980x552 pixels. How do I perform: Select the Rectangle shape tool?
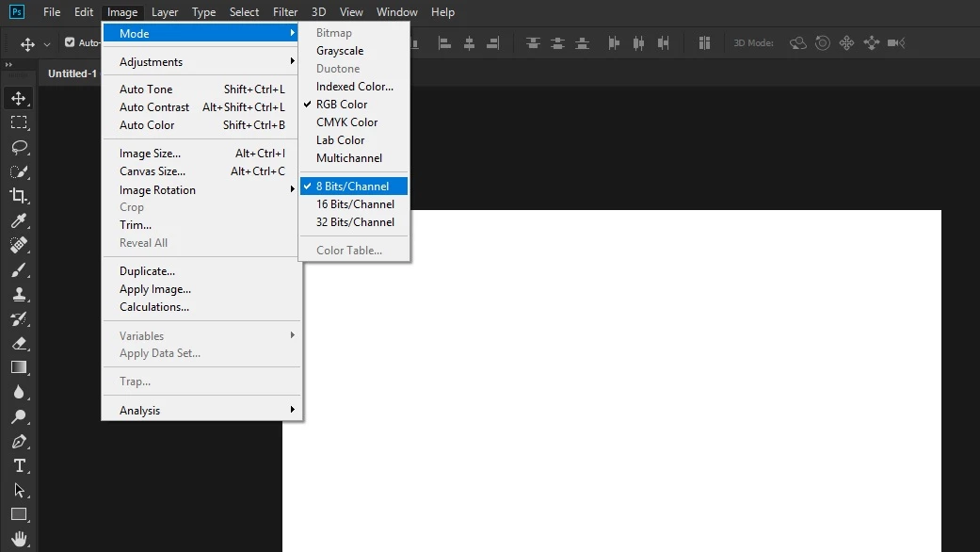coord(19,514)
